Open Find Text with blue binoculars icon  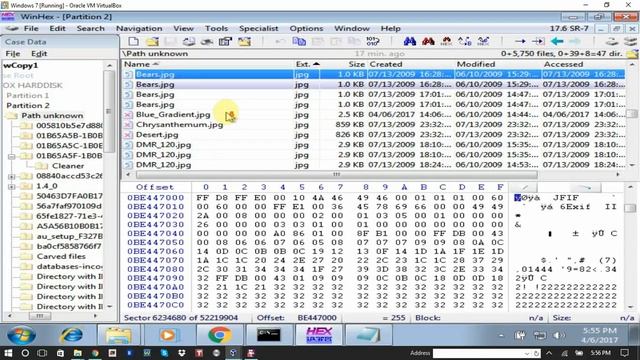(410, 41)
